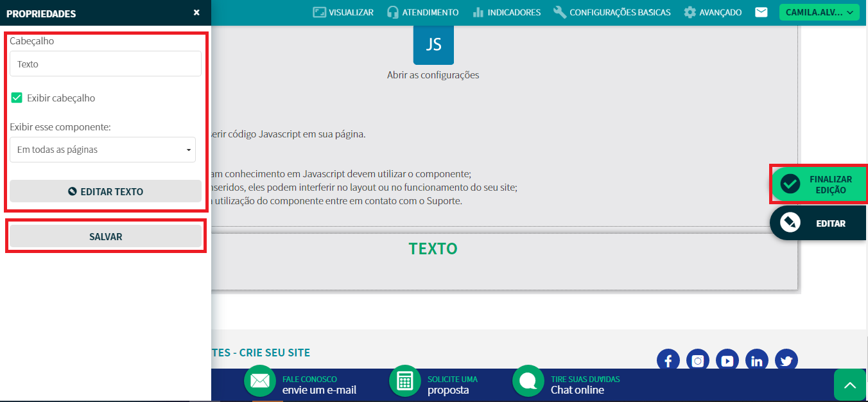Click the Finalizar Edição button

(x=819, y=185)
